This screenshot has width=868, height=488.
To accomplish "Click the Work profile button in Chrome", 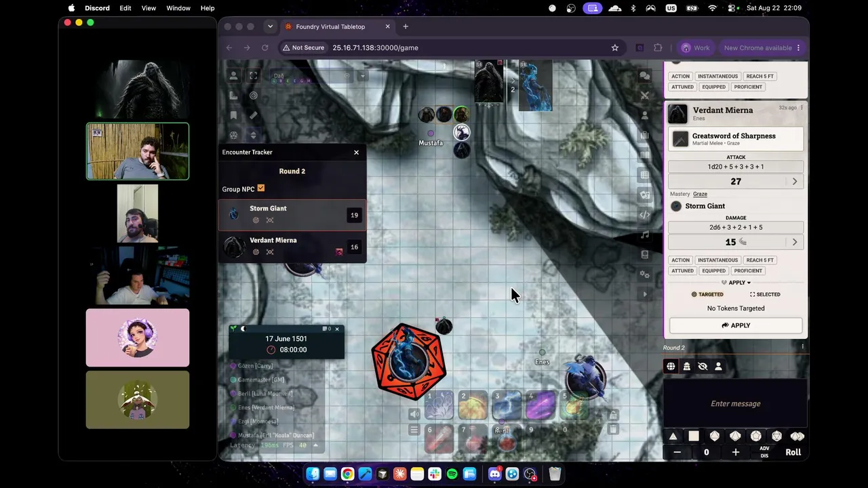I will [x=695, y=47].
